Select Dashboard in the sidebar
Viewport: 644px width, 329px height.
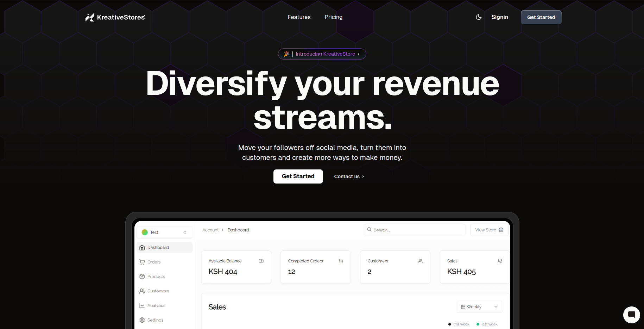pos(158,247)
